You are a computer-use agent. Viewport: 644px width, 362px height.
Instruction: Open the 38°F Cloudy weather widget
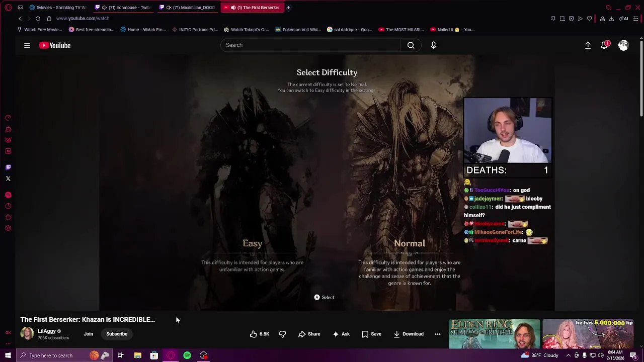coord(541,355)
